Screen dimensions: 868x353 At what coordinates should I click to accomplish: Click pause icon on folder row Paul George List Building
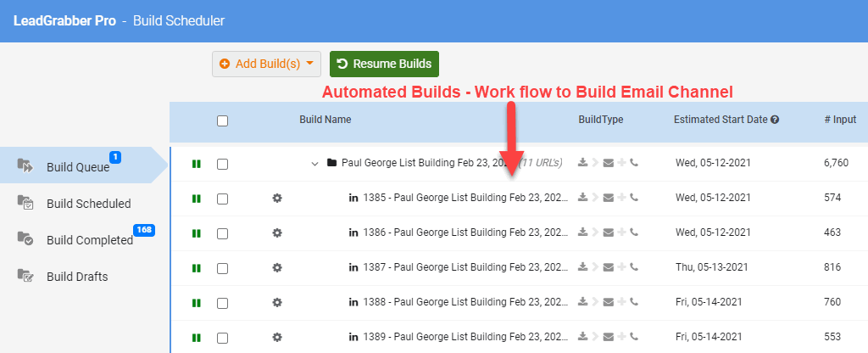196,164
